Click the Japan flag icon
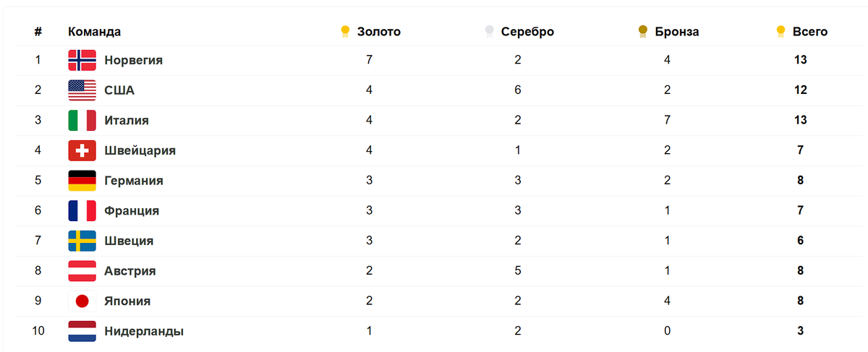Screen dimensions: 868x352 (82, 301)
